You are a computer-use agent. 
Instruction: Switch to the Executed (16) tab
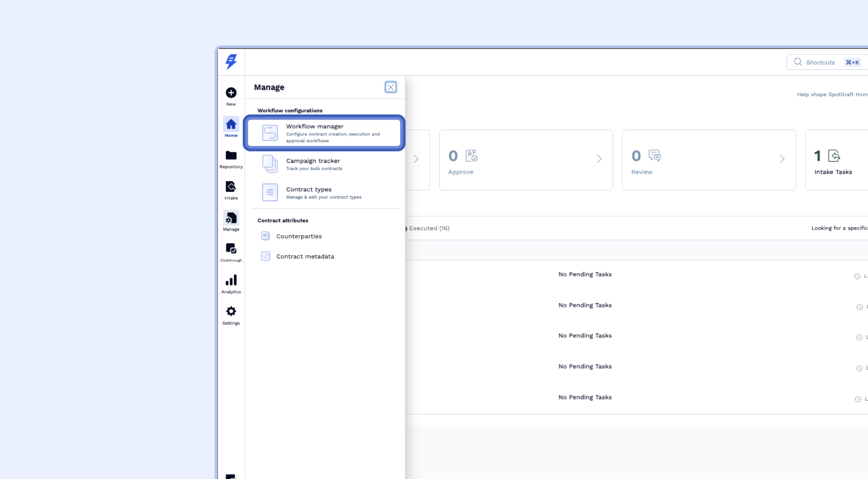[x=428, y=228]
